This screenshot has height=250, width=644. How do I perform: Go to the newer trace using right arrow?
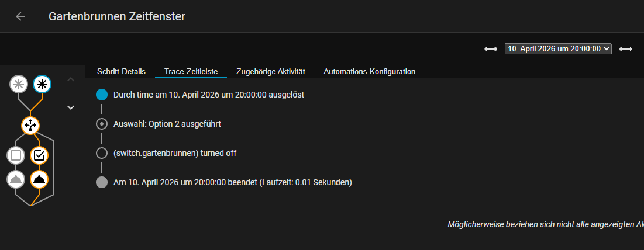click(x=626, y=50)
